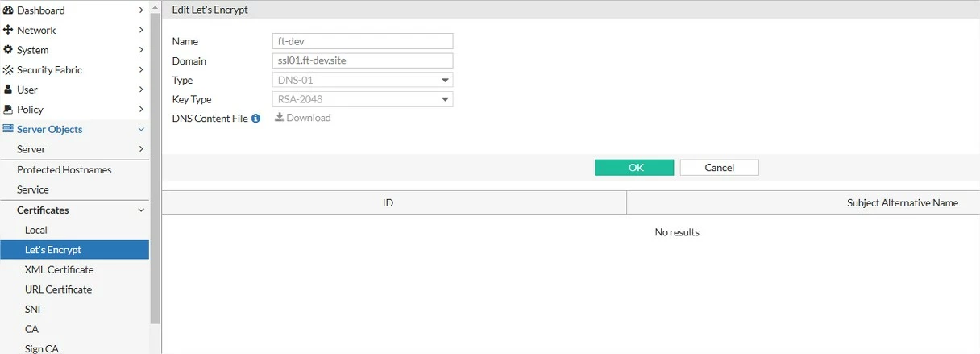Collapse the Server Objects section chevron
Image resolution: width=980 pixels, height=354 pixels.
pos(141,129)
